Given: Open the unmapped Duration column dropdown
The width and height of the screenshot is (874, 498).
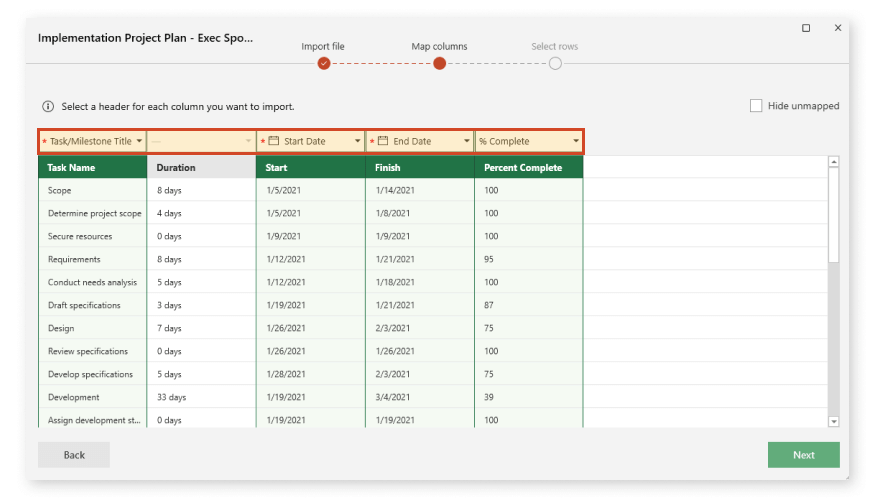Looking at the screenshot, I should [x=201, y=141].
